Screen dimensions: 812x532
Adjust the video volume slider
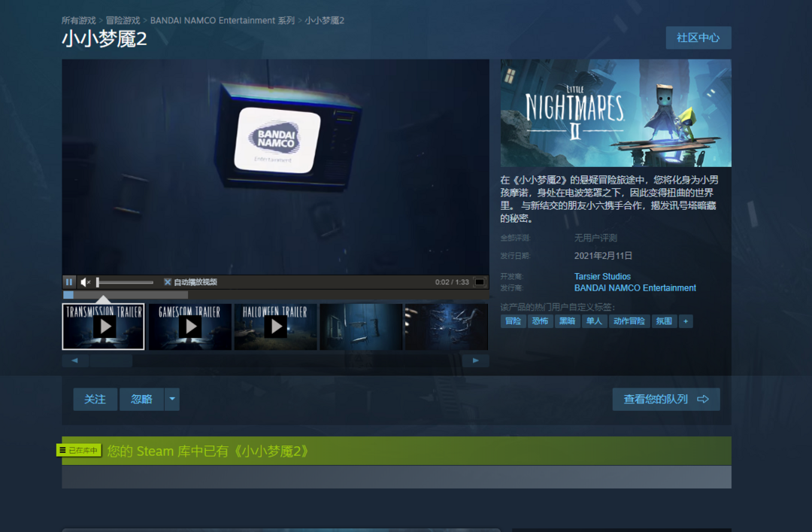point(125,282)
